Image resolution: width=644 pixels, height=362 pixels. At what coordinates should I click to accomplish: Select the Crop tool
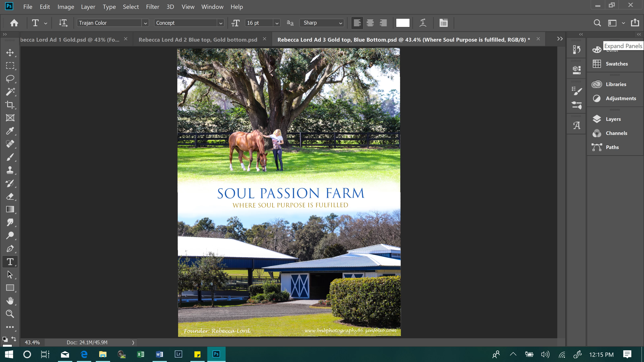tap(10, 105)
